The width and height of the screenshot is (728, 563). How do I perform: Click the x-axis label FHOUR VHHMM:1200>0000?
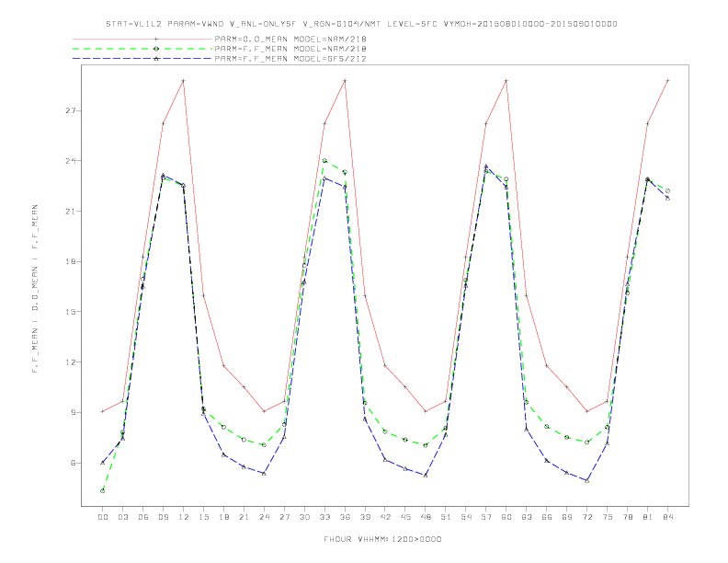(382, 539)
